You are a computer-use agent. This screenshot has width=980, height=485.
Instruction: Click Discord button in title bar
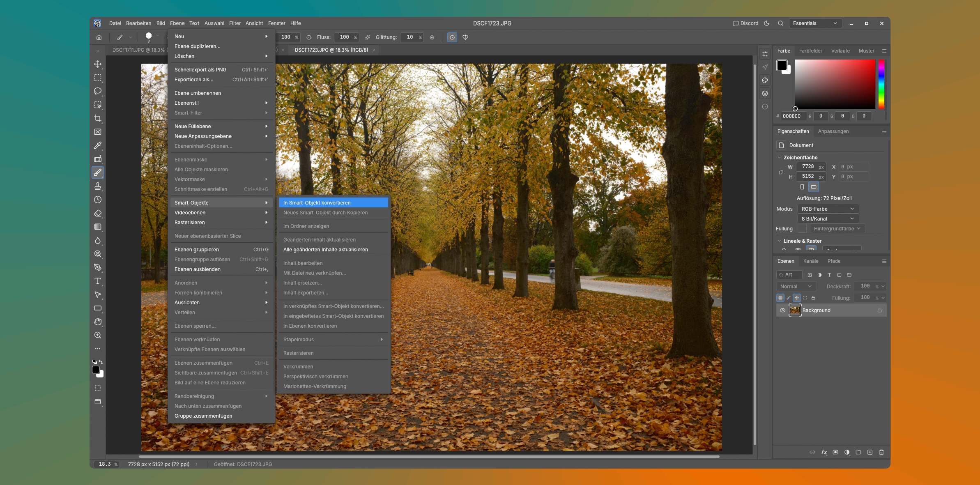[746, 23]
